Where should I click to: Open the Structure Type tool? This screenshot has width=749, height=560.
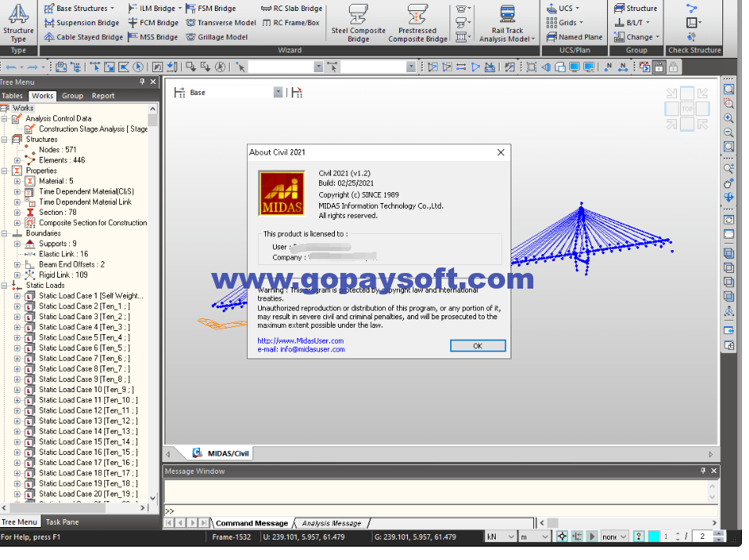click(x=18, y=23)
